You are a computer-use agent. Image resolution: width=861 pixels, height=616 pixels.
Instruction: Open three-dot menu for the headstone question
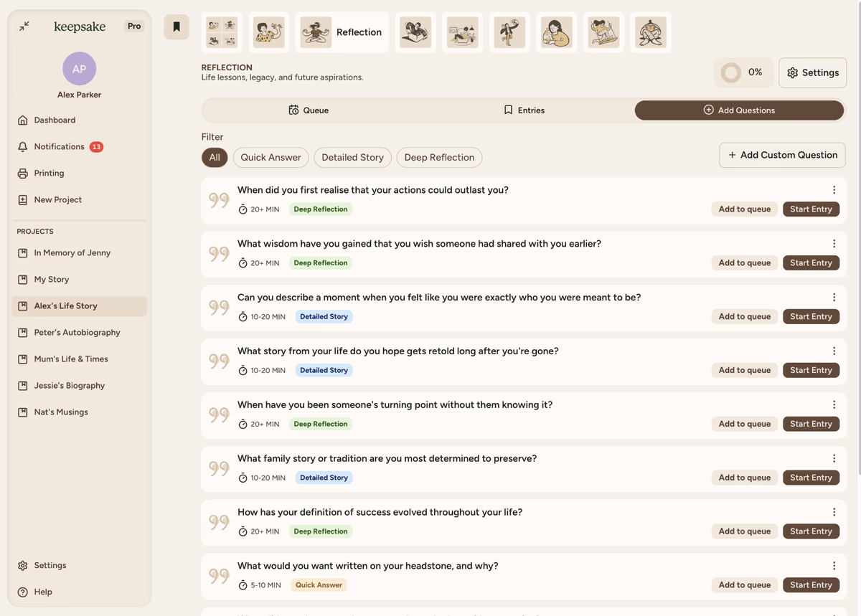[834, 566]
